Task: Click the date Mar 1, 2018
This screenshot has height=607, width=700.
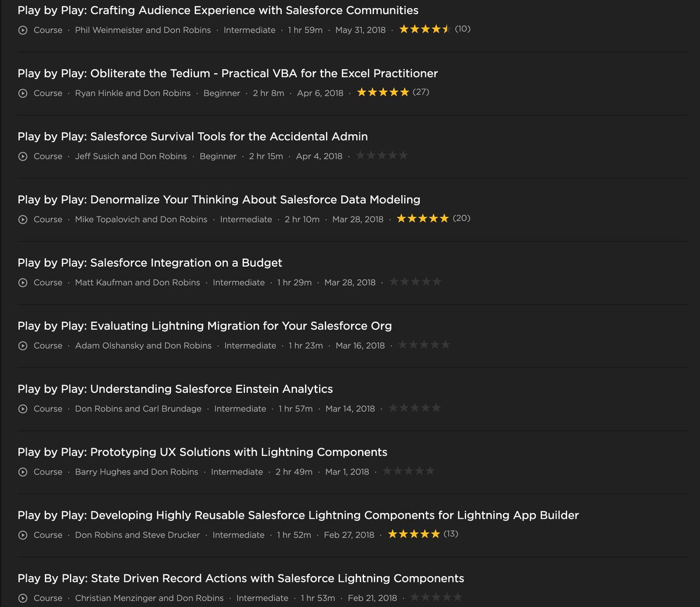Action: click(x=347, y=472)
